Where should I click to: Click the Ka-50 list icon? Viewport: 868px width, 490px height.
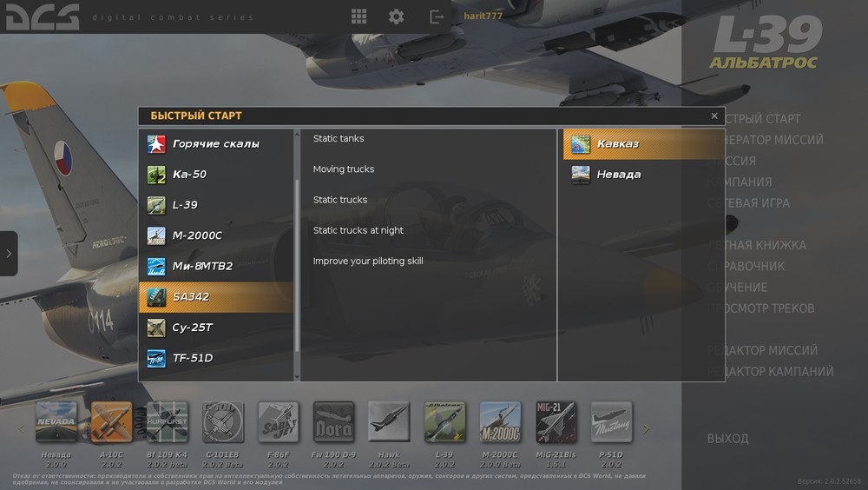click(x=156, y=175)
